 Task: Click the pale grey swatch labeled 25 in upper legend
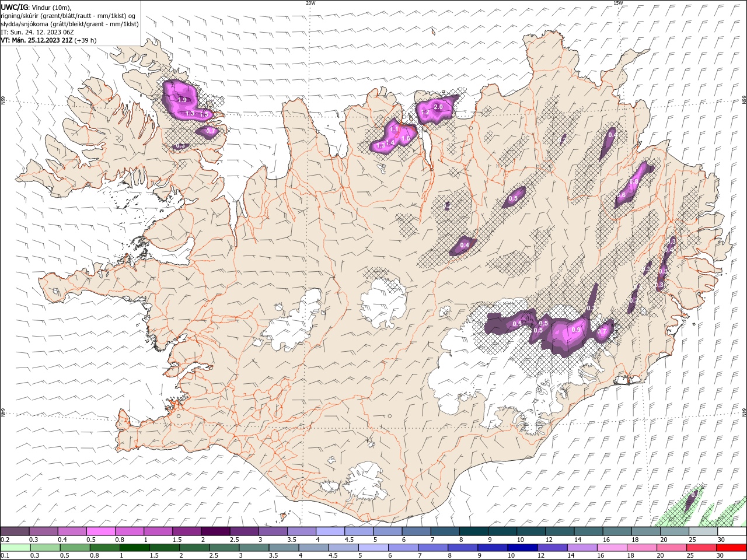[x=703, y=531]
